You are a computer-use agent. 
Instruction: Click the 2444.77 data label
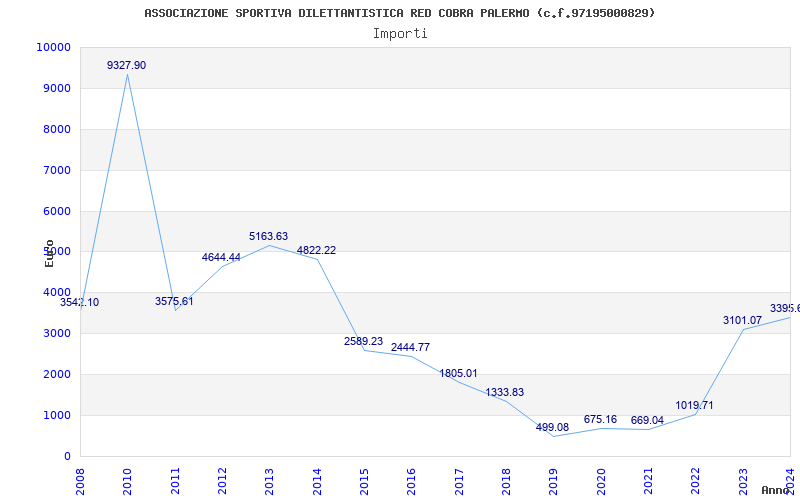pos(411,347)
